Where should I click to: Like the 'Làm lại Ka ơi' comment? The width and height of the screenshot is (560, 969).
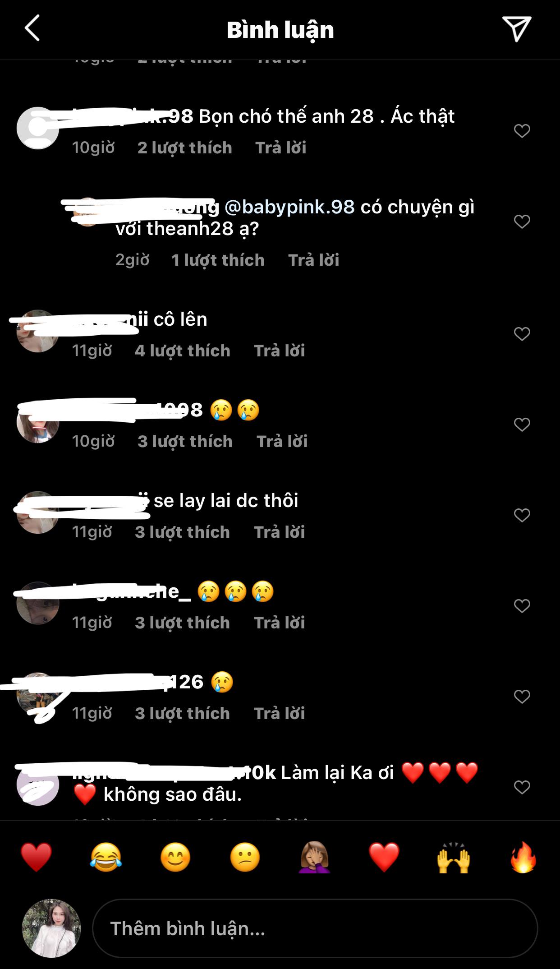pos(522,787)
